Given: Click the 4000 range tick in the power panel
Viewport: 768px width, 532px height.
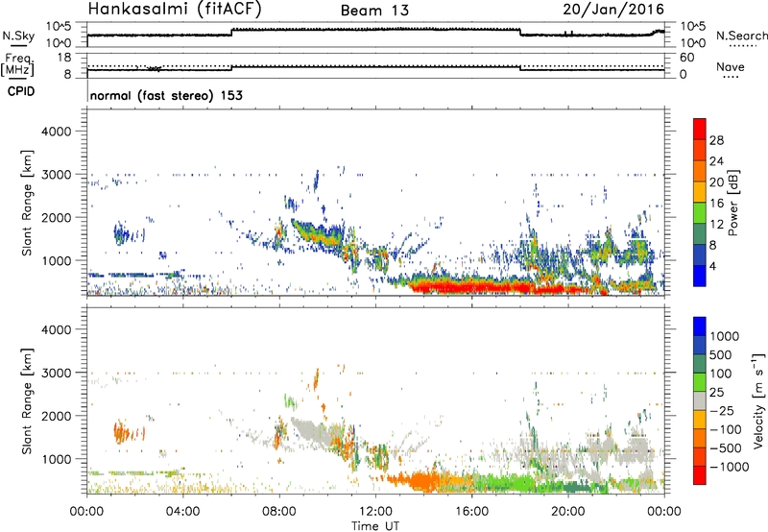Looking at the screenshot, I should tap(56, 132).
